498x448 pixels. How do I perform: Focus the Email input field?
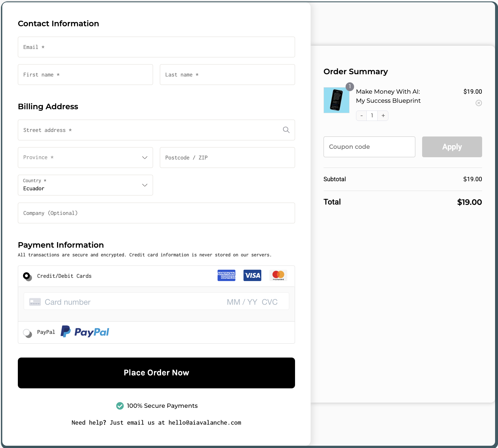coord(156,47)
